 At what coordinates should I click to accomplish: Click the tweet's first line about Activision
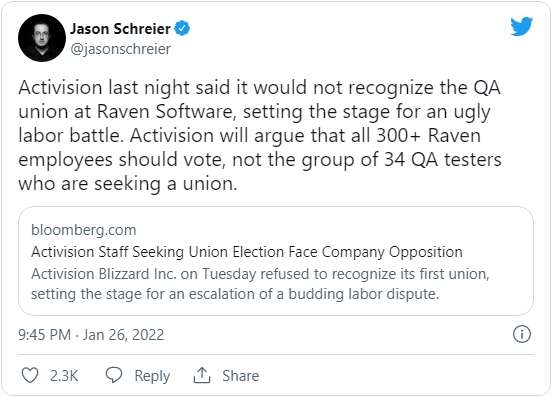tap(259, 88)
